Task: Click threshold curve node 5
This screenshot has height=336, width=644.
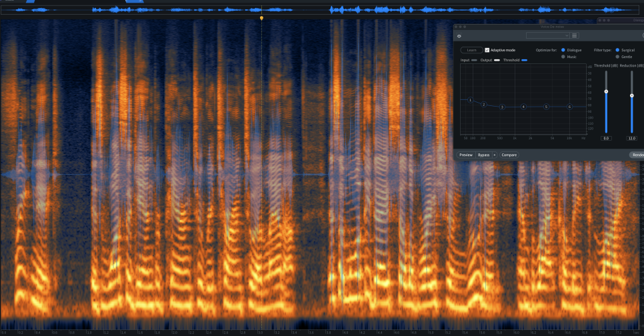Action: tap(546, 107)
